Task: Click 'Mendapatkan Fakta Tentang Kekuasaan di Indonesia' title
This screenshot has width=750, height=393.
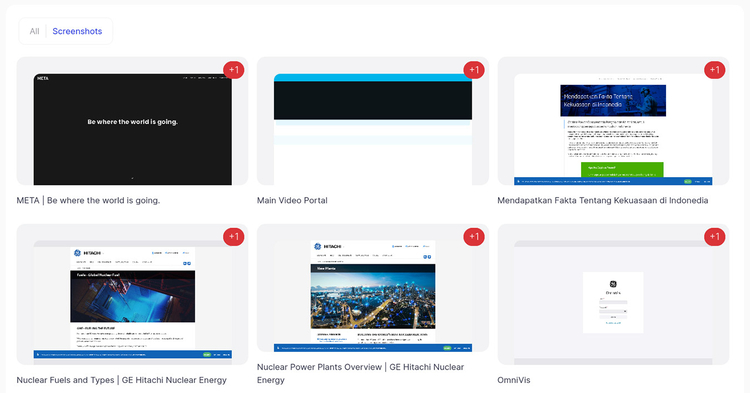Action: coord(603,200)
